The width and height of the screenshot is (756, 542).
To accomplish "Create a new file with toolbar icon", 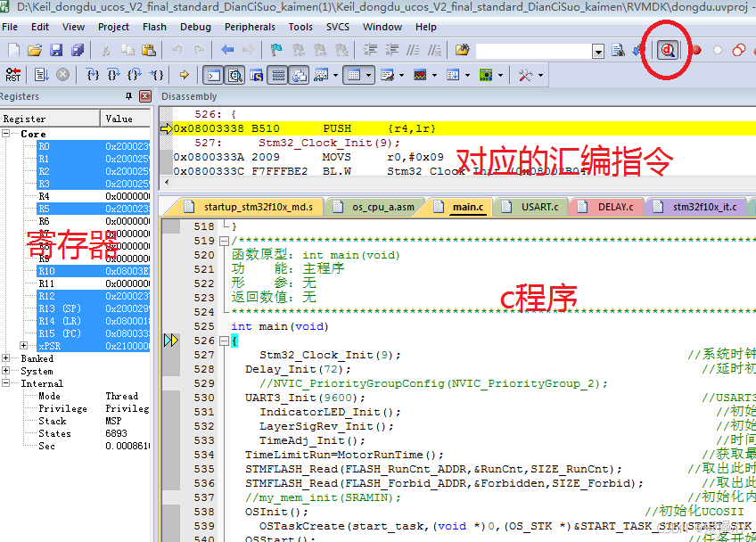I will tap(14, 50).
